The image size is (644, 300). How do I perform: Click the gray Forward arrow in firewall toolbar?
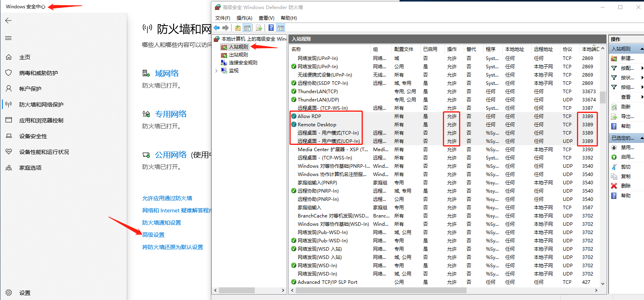(226, 28)
